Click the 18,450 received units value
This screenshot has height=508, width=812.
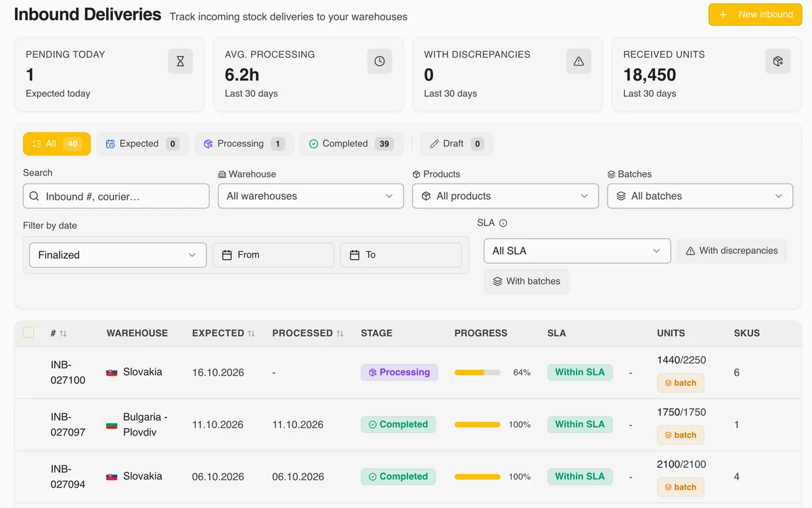click(x=650, y=75)
